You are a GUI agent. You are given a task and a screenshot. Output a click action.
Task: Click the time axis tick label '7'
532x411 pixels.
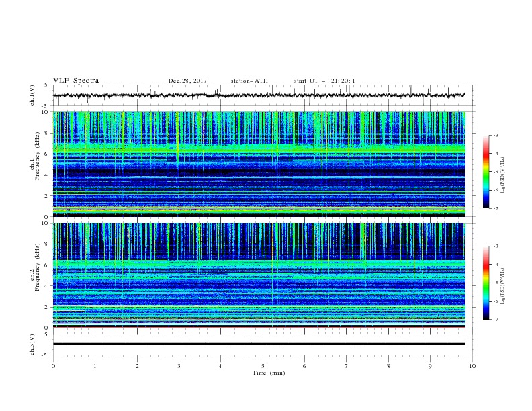click(347, 366)
